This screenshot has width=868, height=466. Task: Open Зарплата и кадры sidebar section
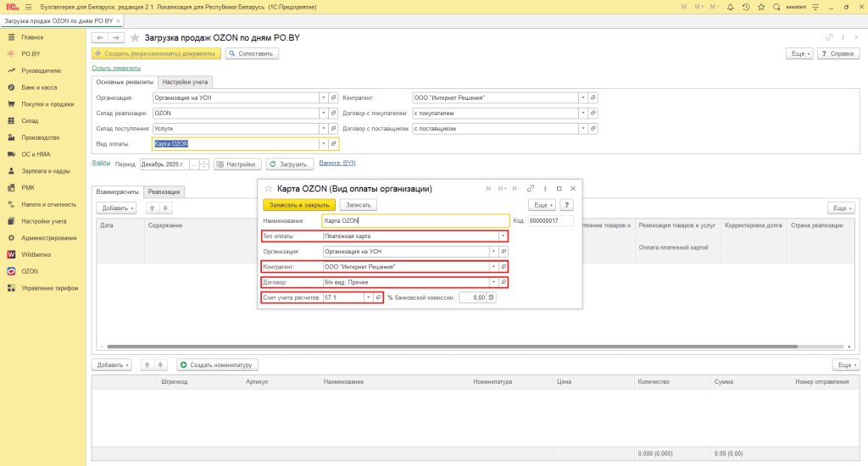[46, 171]
